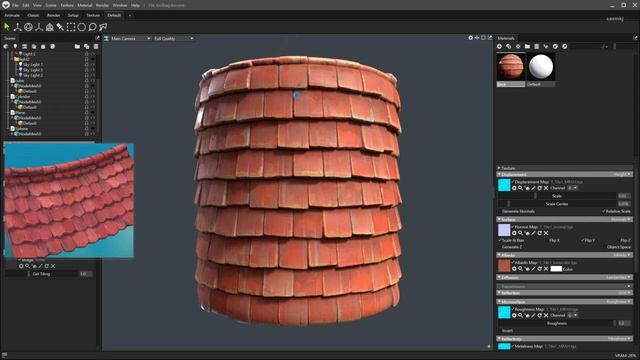Click new folder icon in Scene toolbar
Image resolution: width=640 pixels, height=360 pixels.
(77, 47)
